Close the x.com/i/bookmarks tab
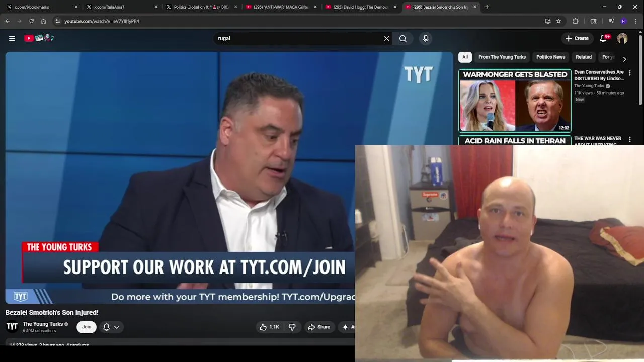The image size is (644, 362). pyautogui.click(x=76, y=7)
